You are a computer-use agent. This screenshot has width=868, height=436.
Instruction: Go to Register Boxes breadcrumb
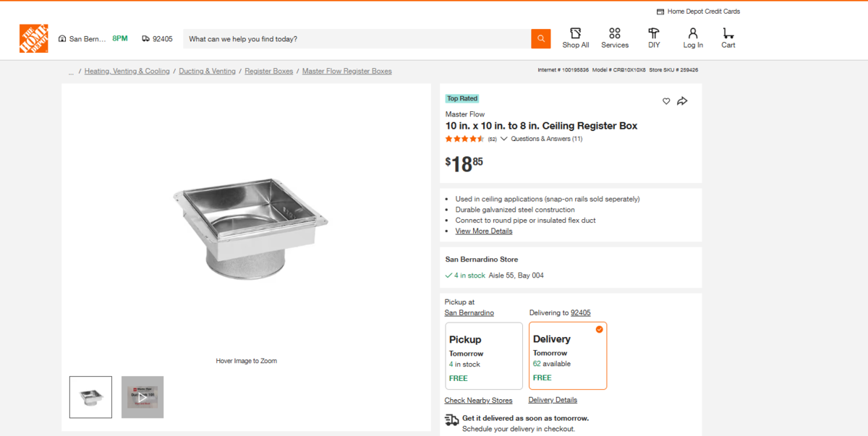(x=269, y=72)
